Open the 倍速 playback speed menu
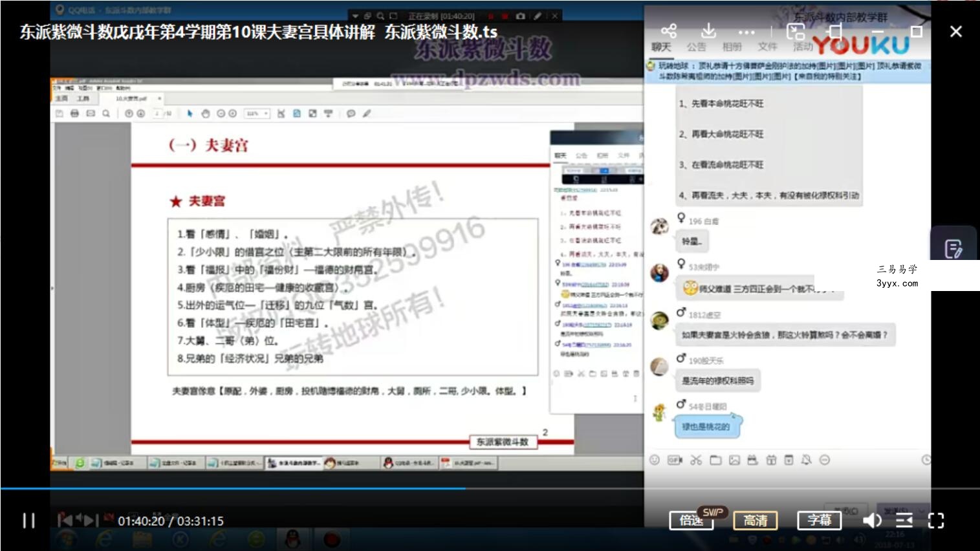Image resolution: width=980 pixels, height=551 pixels. tap(691, 521)
